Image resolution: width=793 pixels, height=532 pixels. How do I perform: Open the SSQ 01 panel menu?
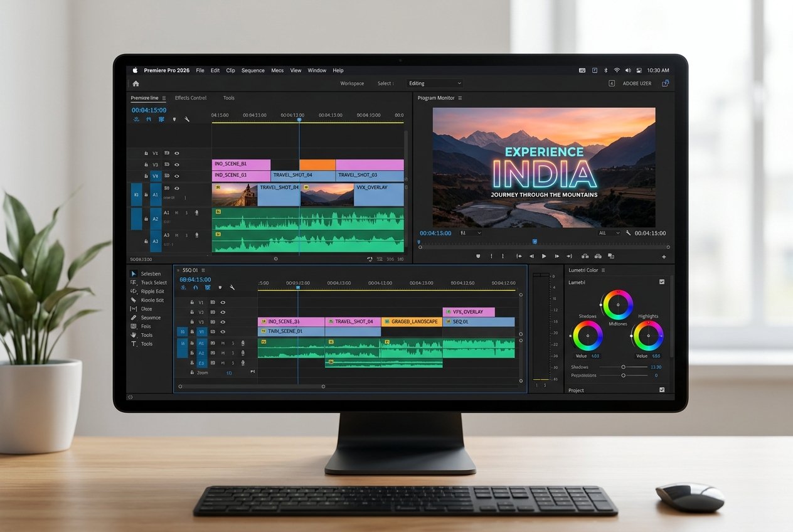pyautogui.click(x=203, y=270)
